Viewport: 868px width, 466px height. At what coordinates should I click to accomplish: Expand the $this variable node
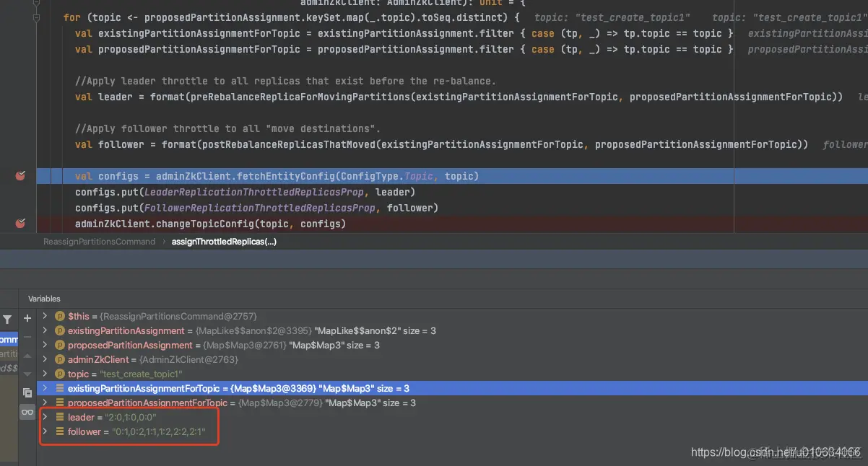click(45, 316)
